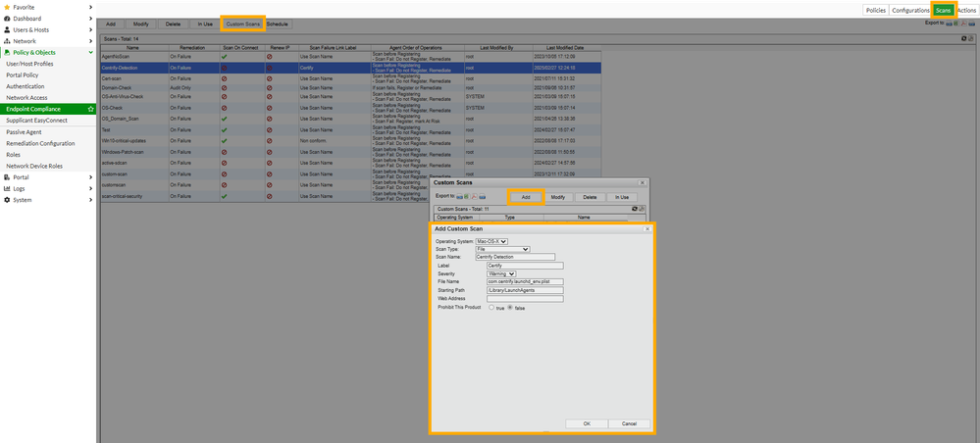Switch to the Configurations tab
This screenshot has height=443, width=980.
click(910, 10)
